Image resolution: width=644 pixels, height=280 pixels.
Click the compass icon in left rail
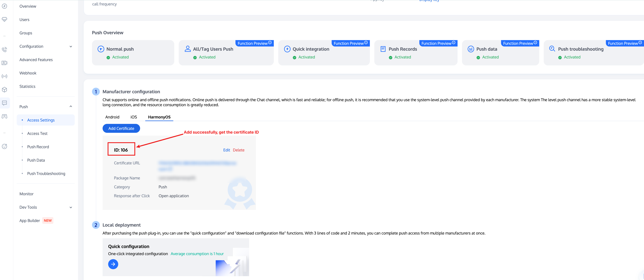coord(5,6)
